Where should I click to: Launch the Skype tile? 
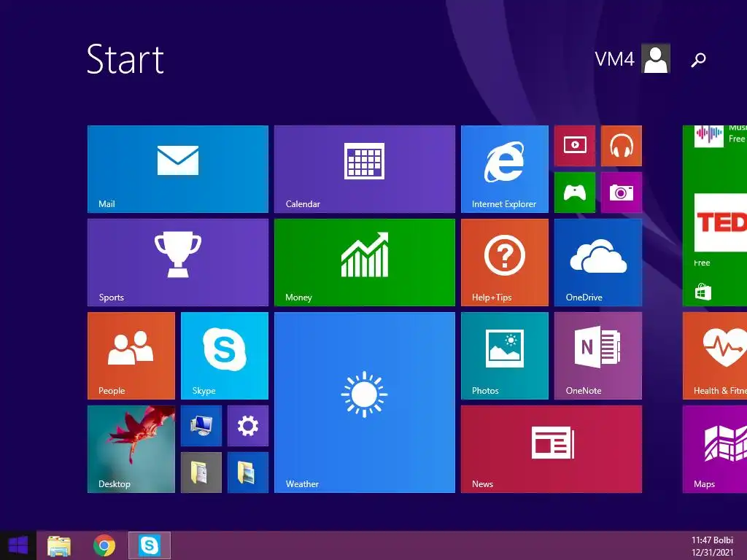click(225, 356)
